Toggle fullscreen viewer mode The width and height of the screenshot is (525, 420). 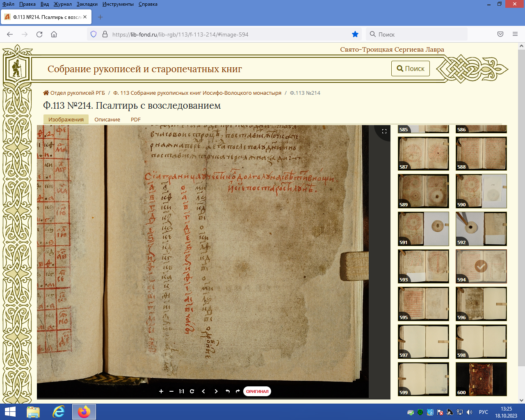coord(384,131)
